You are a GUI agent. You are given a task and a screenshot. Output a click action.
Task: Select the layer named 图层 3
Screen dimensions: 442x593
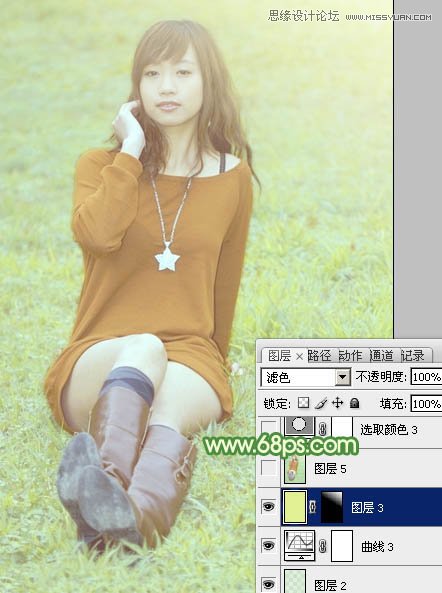[367, 508]
